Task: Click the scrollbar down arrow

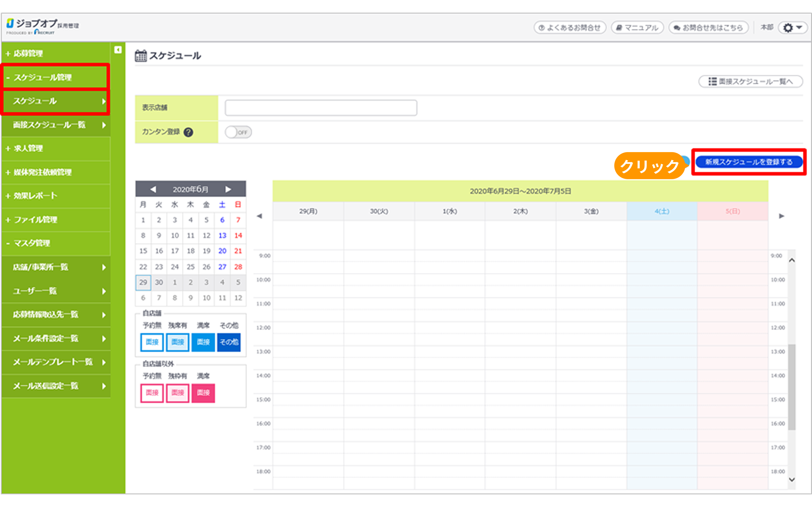Action: (x=792, y=480)
